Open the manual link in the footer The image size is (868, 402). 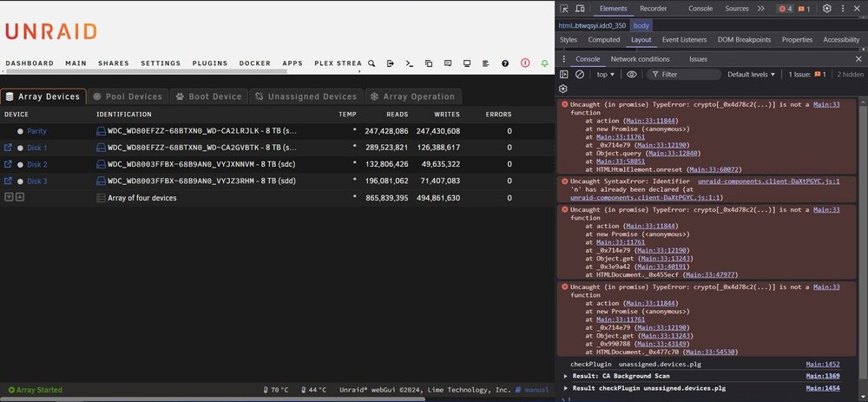tap(532, 390)
